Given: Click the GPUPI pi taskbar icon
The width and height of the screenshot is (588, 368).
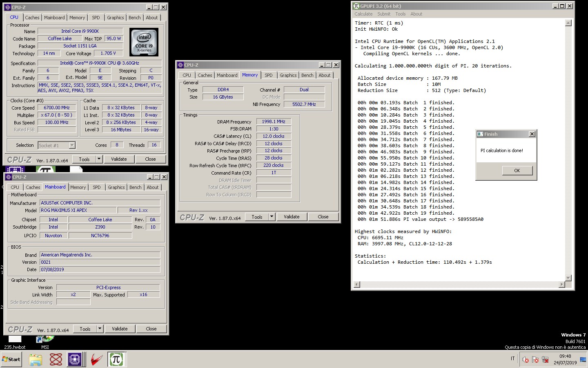Looking at the screenshot, I should pos(116,359).
